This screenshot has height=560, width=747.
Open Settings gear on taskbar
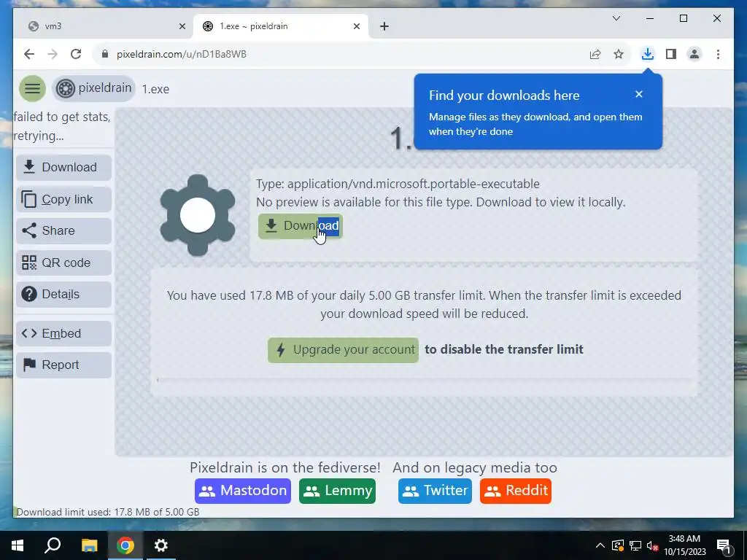click(161, 545)
